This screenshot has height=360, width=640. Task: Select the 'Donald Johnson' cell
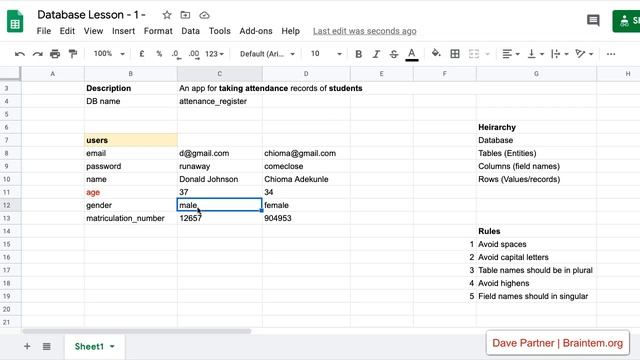click(x=220, y=179)
